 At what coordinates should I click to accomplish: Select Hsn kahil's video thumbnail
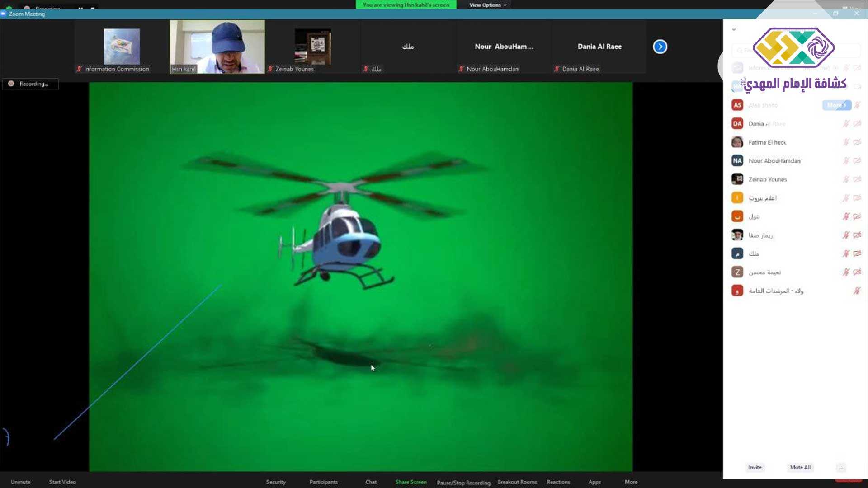217,47
